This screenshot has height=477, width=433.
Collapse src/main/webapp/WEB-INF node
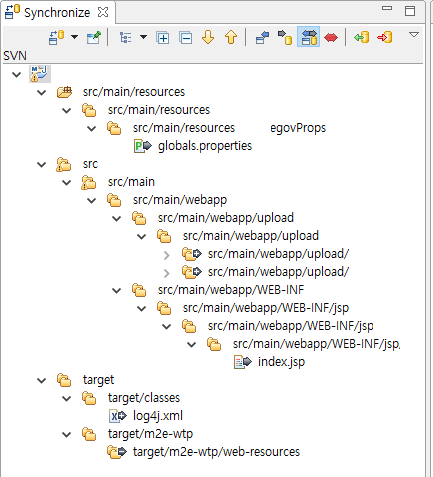point(116,290)
